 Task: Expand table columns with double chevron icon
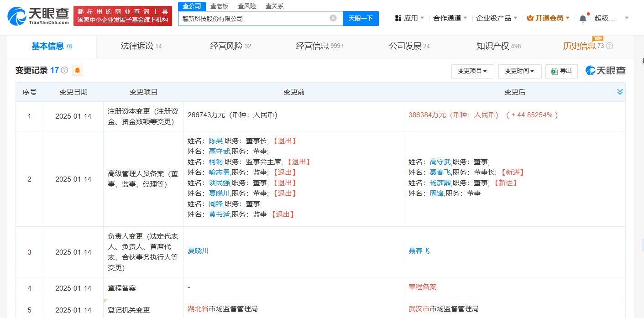pos(620,92)
